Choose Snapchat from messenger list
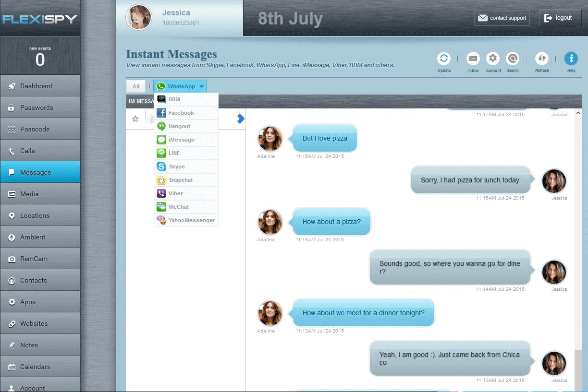The width and height of the screenshot is (588, 392). [186, 180]
